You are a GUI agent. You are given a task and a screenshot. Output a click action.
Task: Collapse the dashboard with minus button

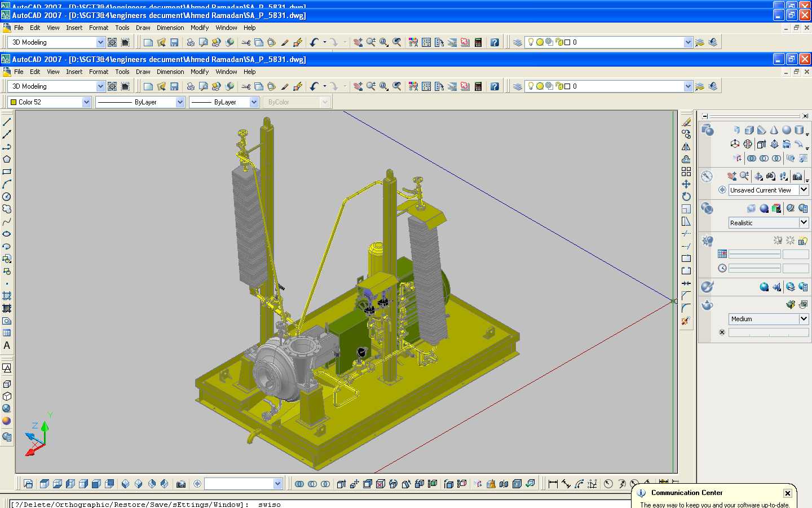tap(705, 116)
